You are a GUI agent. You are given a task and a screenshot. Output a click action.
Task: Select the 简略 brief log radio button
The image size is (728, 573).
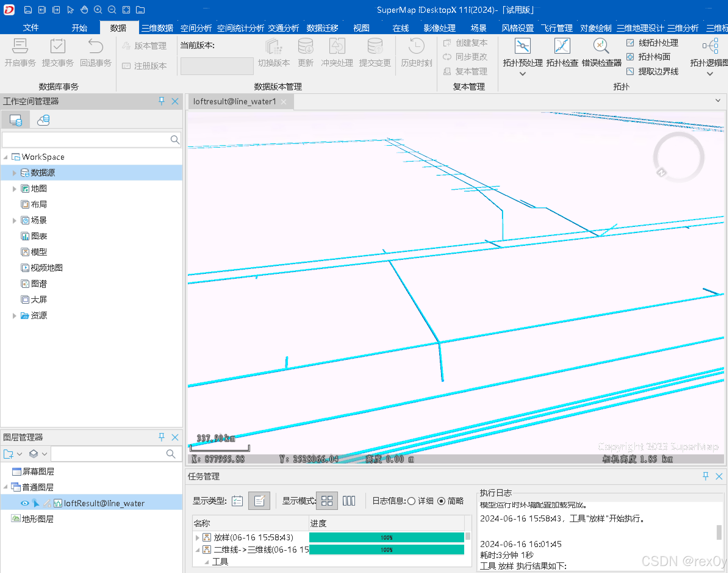pos(442,501)
